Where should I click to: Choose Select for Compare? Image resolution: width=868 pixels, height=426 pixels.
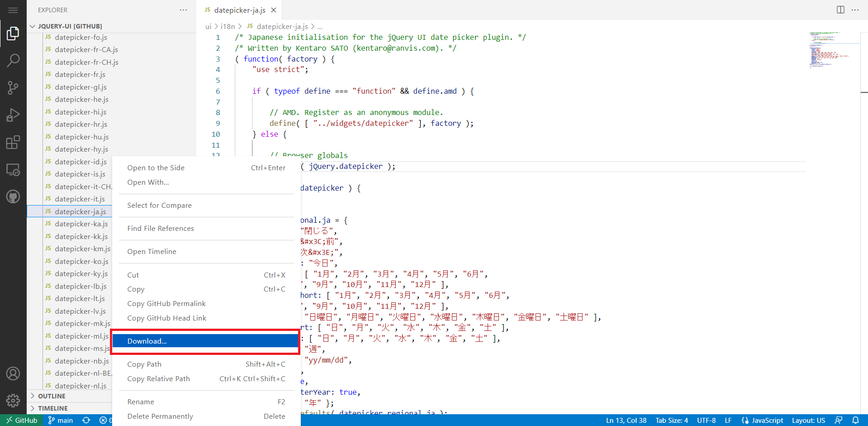206,205
